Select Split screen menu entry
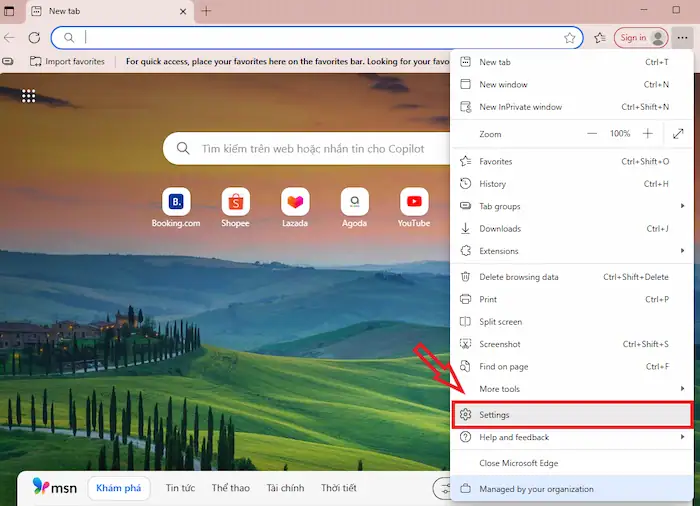 (x=572, y=322)
